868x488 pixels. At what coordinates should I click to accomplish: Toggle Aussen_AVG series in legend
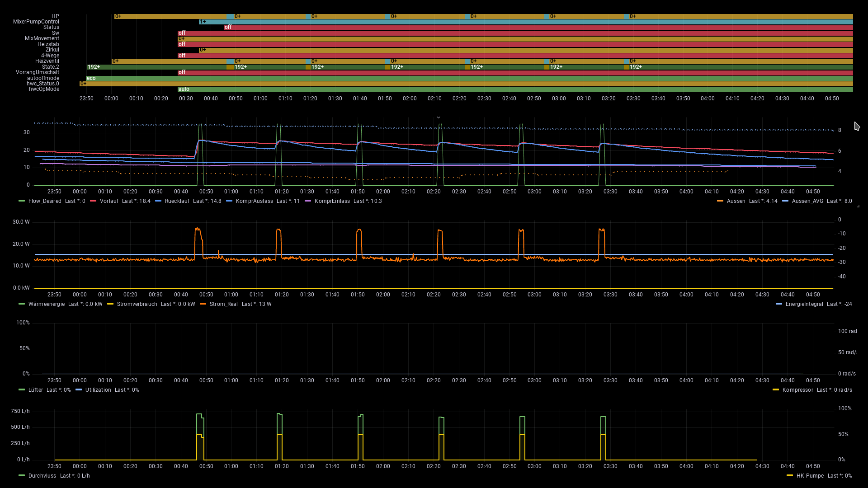[x=807, y=201]
